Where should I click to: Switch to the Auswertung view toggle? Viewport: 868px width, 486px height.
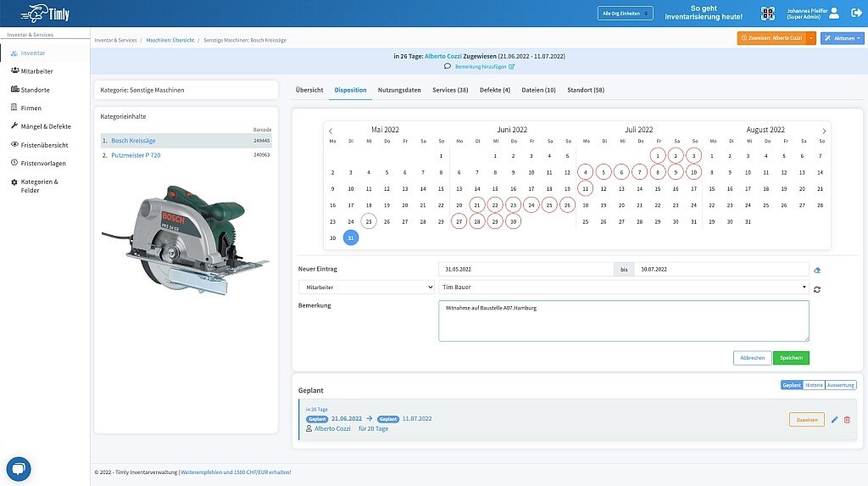(840, 384)
